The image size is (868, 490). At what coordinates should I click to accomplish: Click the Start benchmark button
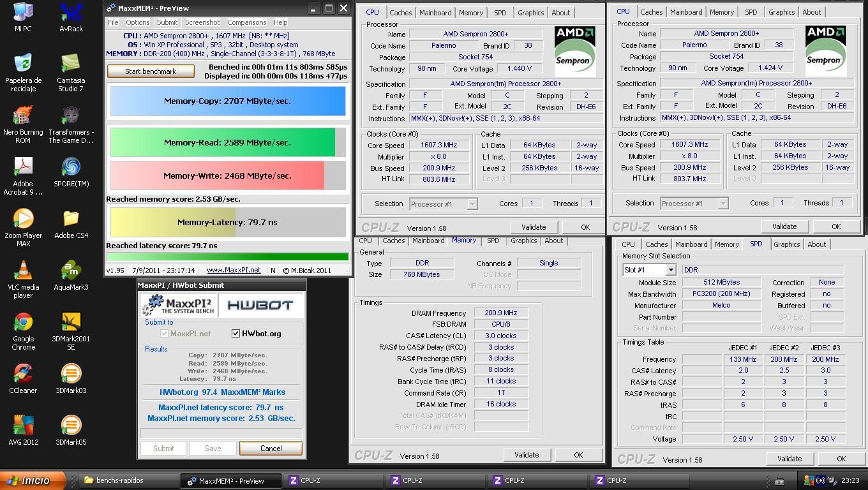coord(151,71)
